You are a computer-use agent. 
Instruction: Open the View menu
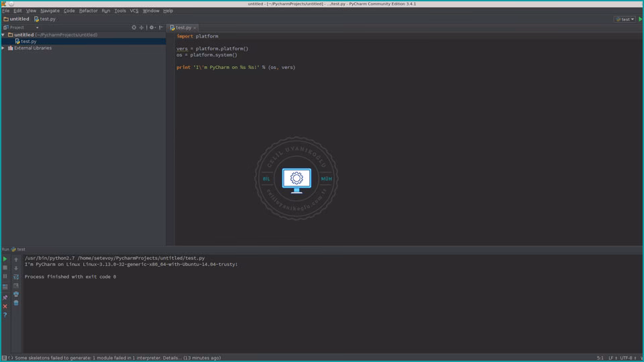pyautogui.click(x=32, y=11)
